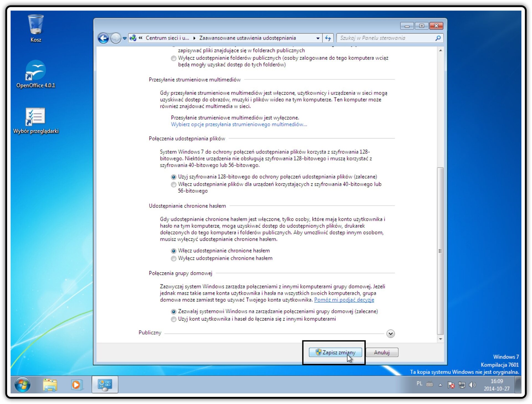
Task: Select 'Zezwalaj systemowi Windows na zarządzanie połączeniami'
Action: (x=173, y=312)
